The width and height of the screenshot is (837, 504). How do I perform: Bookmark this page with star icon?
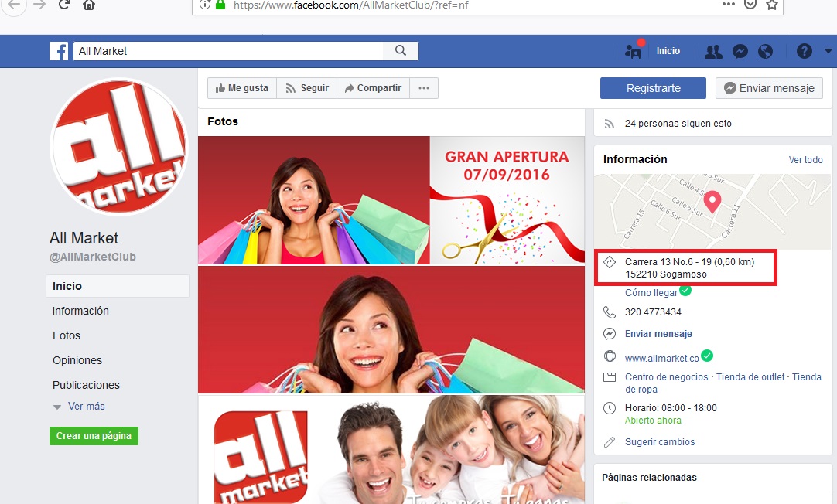pyautogui.click(x=771, y=5)
